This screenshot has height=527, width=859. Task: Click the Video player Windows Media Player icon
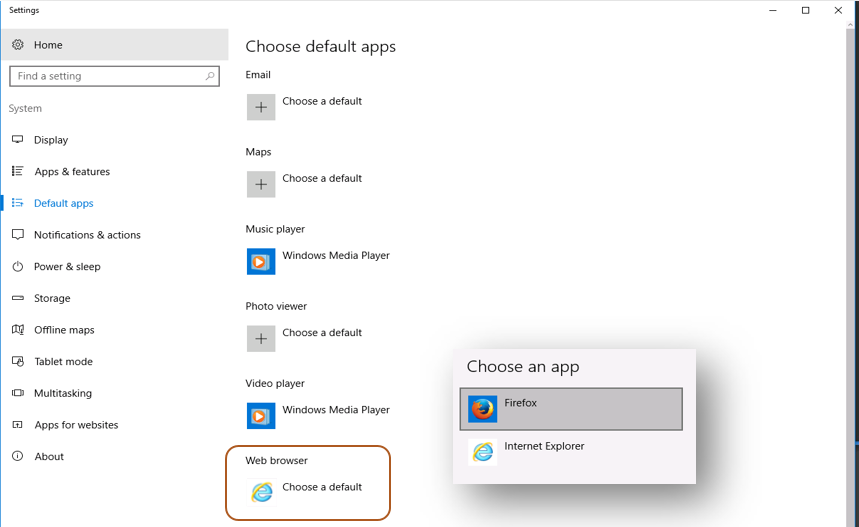coord(261,416)
